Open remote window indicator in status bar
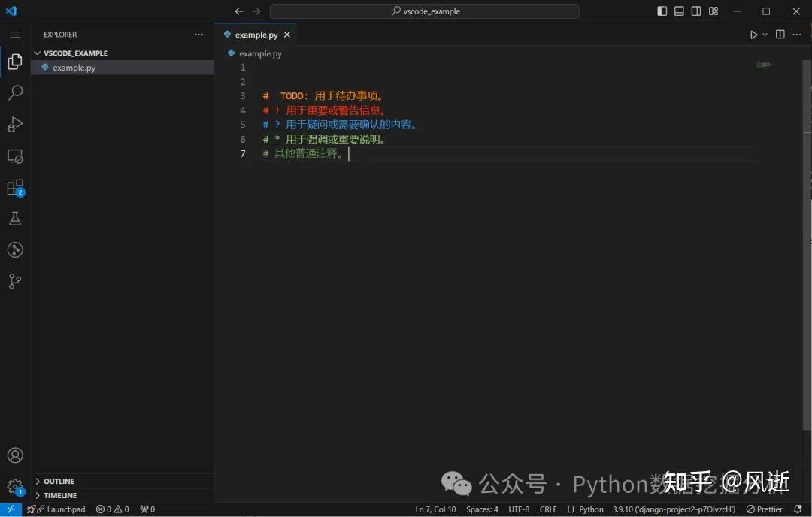 [11, 509]
